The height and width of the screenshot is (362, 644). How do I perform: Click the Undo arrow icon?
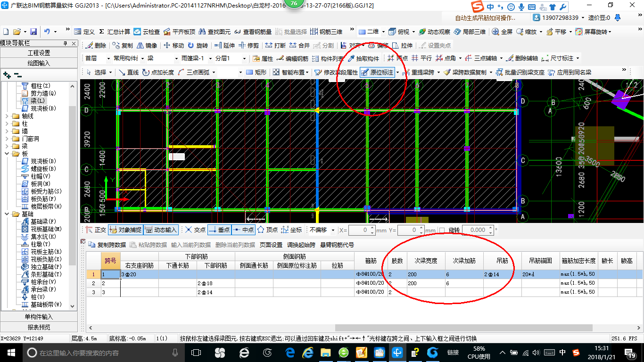click(x=47, y=32)
